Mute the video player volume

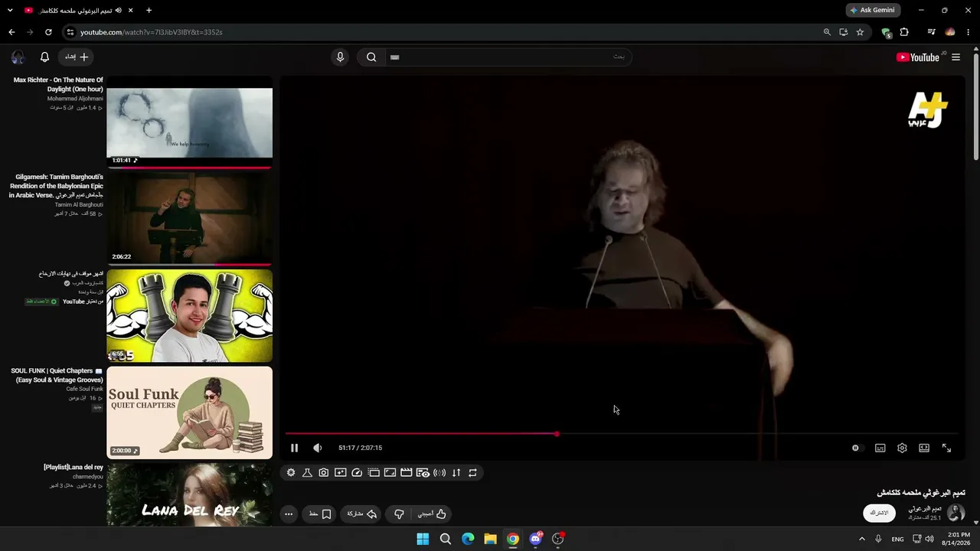tap(318, 448)
